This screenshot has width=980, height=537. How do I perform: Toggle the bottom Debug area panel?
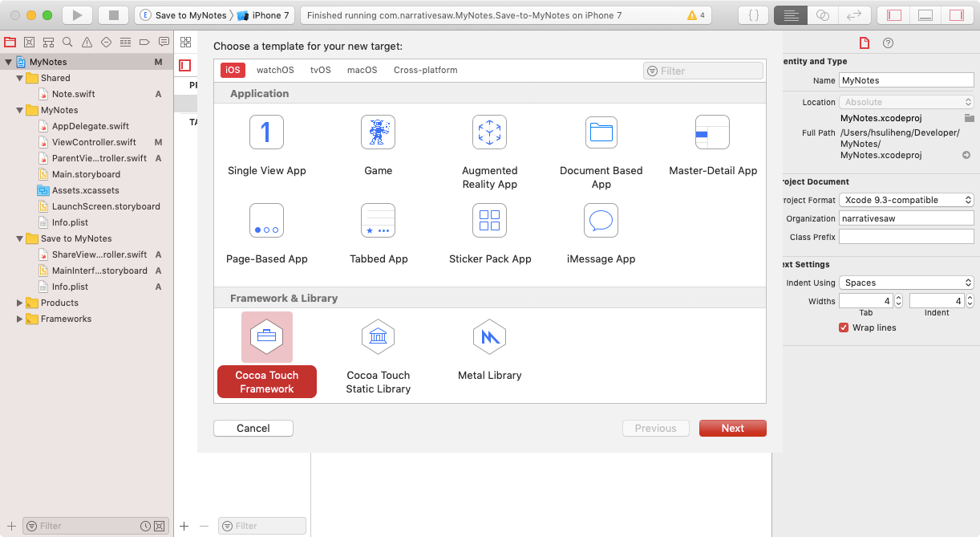(925, 15)
